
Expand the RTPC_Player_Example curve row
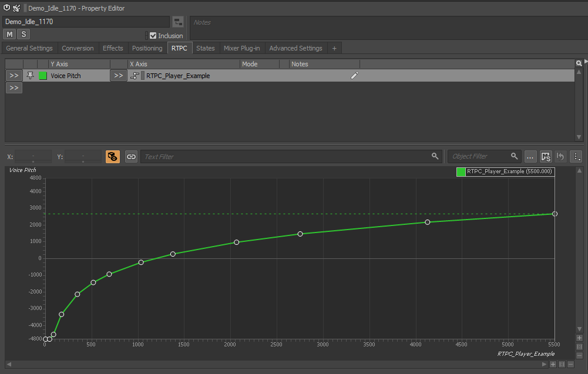click(x=118, y=75)
